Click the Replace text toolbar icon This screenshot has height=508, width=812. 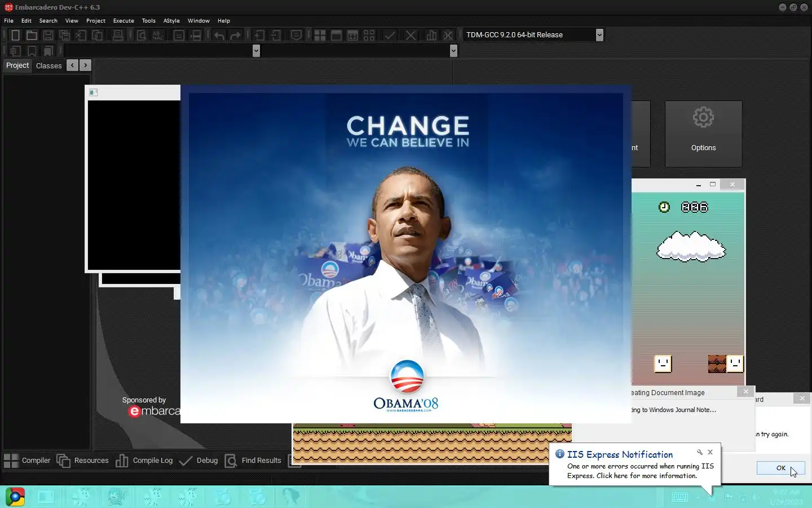point(158,35)
